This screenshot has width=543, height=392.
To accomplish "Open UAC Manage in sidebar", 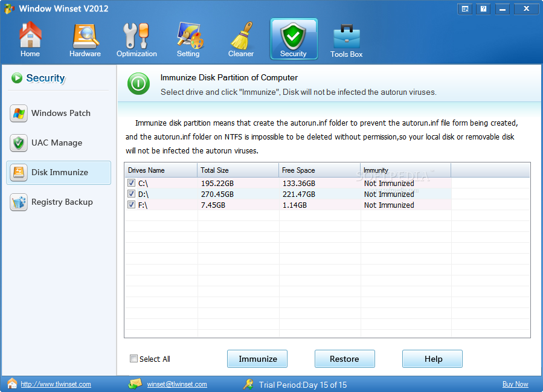I will point(59,143).
